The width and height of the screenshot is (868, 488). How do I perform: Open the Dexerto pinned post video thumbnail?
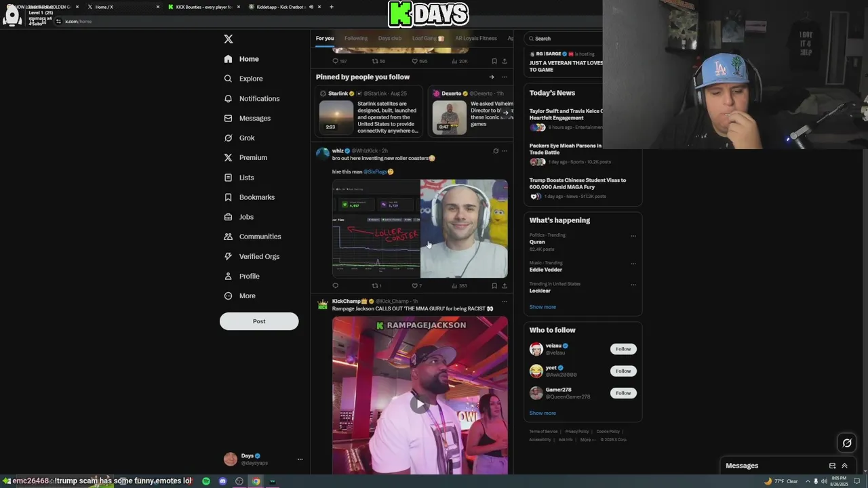(x=450, y=117)
